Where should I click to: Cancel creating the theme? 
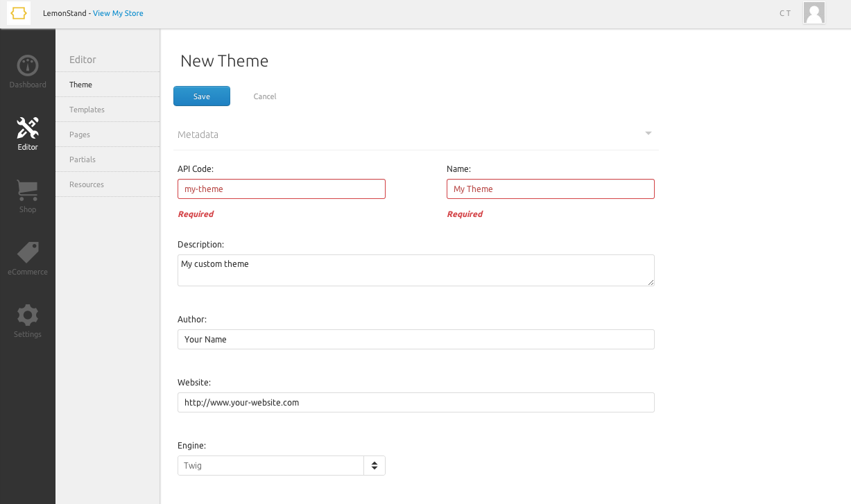[x=264, y=96]
